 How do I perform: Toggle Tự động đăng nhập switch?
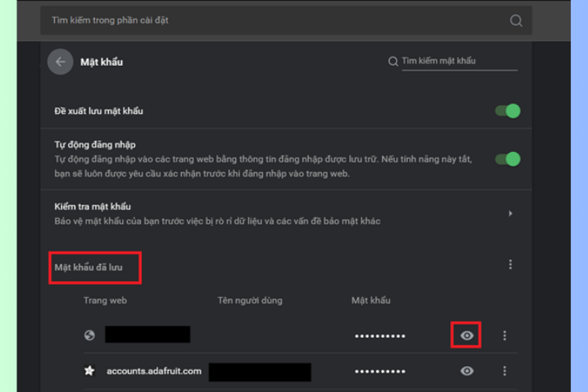tap(508, 159)
